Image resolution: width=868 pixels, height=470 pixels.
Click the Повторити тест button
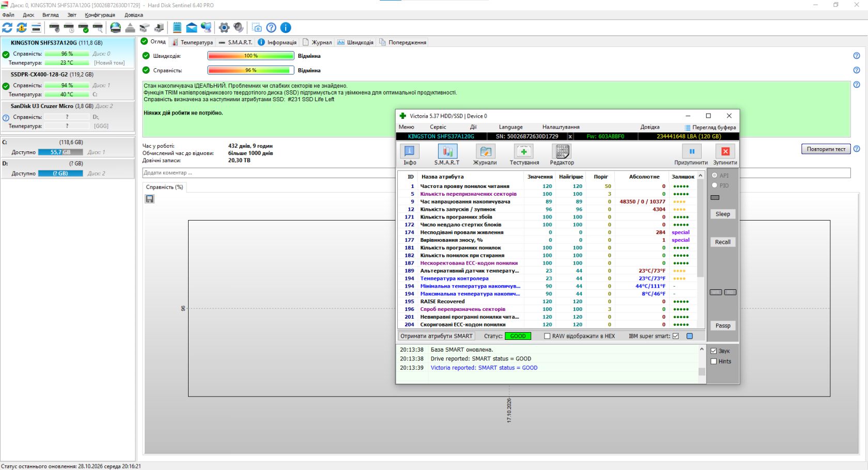click(826, 149)
